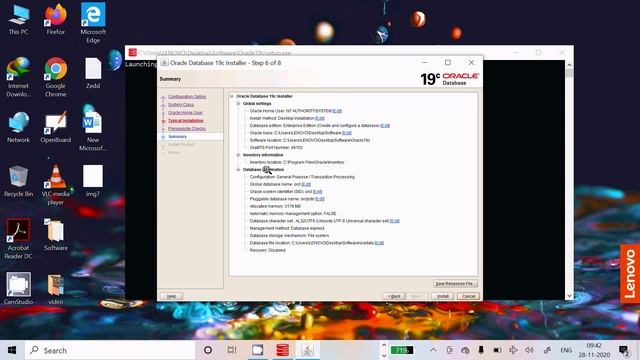Select the Software location row text
Viewport: 640px width, 360px height.
tap(310, 140)
